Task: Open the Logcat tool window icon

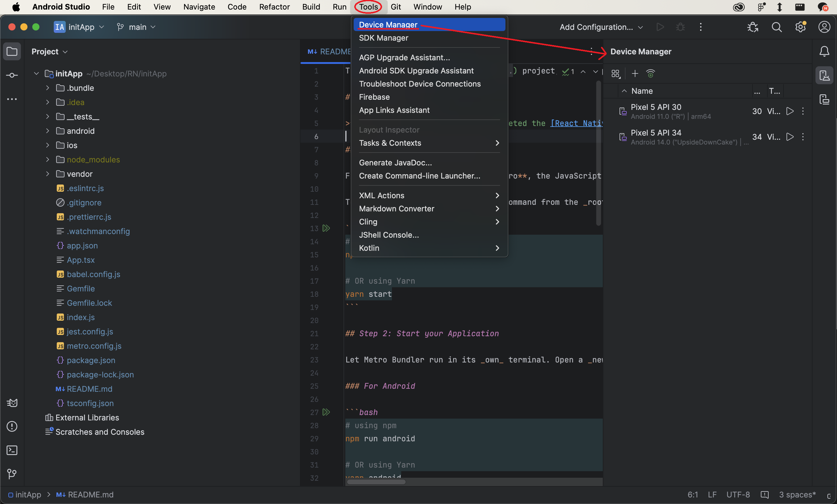Action: click(12, 403)
